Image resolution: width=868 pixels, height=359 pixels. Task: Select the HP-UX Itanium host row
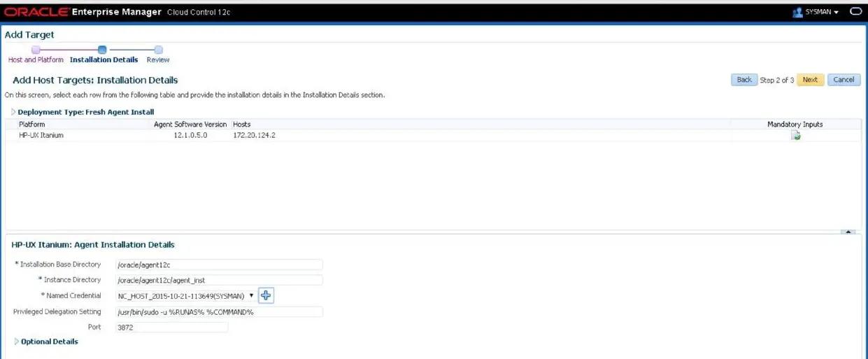coord(434,135)
